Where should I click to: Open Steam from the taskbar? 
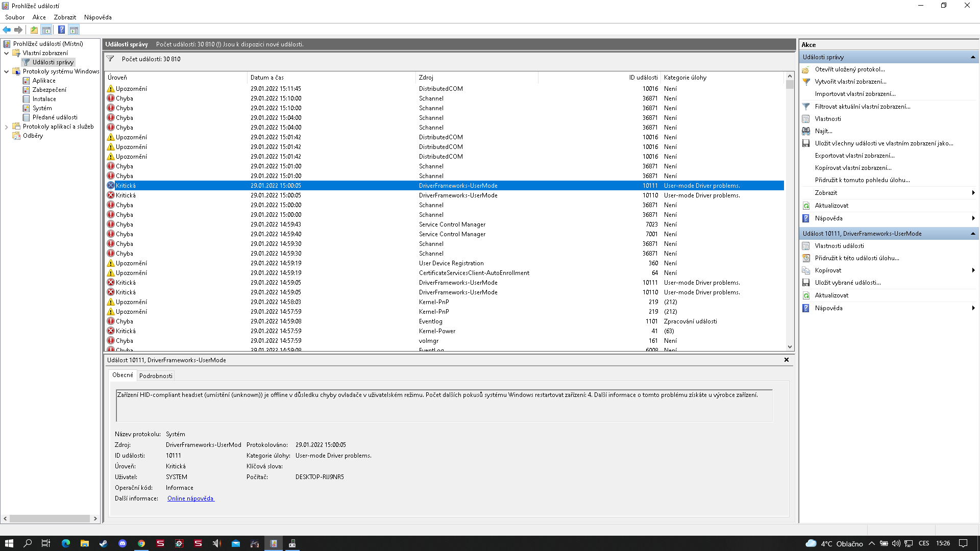click(x=103, y=543)
